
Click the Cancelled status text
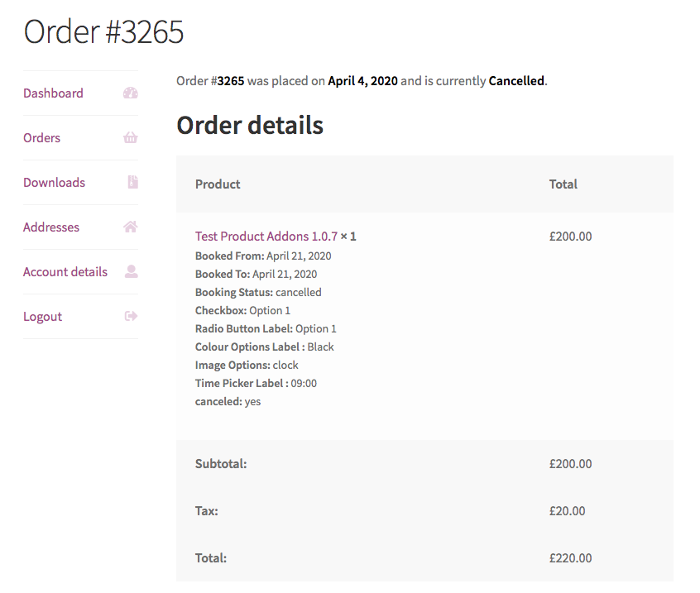(x=516, y=81)
